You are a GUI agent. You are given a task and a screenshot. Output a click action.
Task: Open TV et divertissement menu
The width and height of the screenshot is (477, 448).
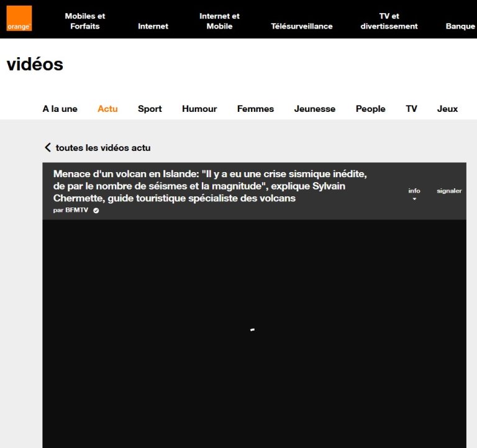coord(389,21)
